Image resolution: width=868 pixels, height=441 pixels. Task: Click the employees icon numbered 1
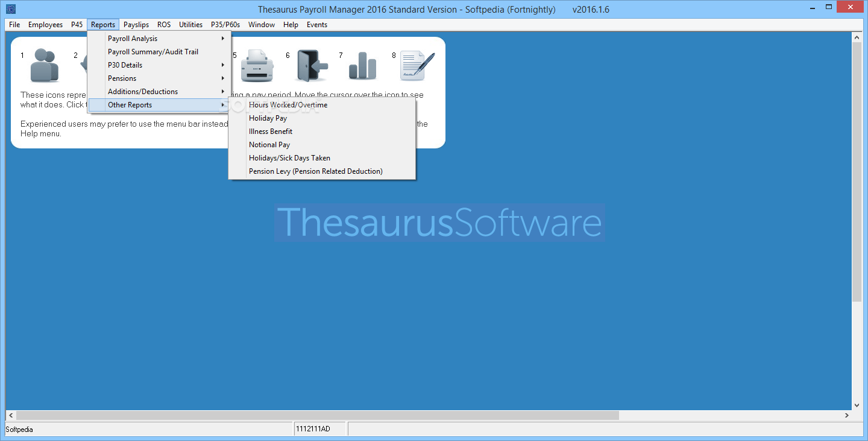(45, 65)
